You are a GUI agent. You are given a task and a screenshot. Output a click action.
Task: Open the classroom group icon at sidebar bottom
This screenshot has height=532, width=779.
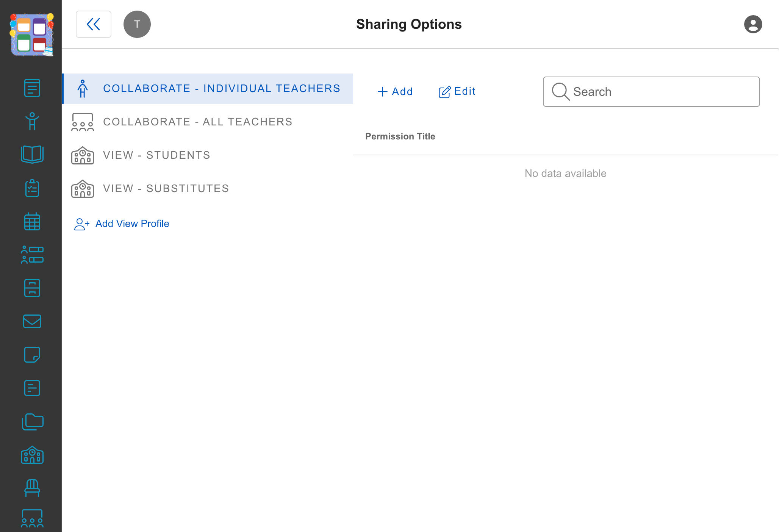[x=32, y=518]
